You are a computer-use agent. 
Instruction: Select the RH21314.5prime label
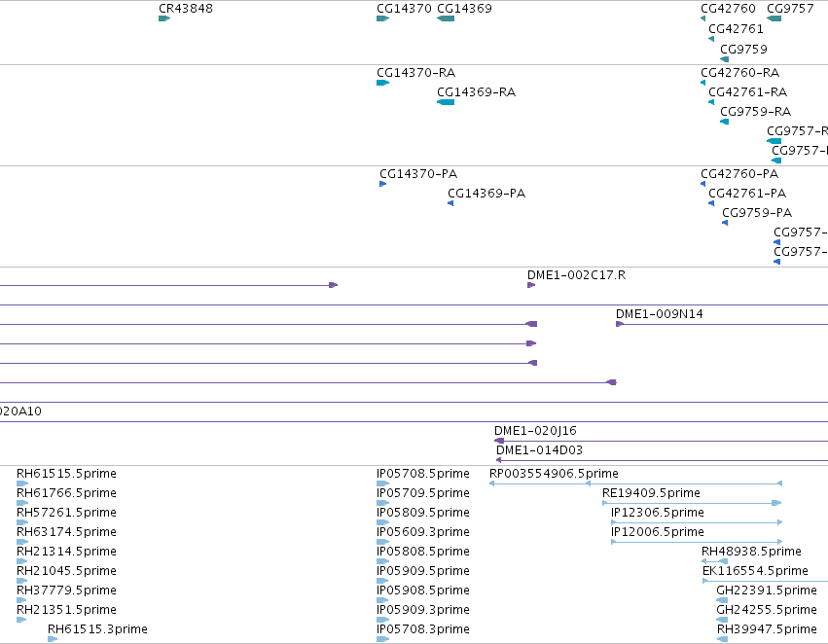click(x=66, y=552)
